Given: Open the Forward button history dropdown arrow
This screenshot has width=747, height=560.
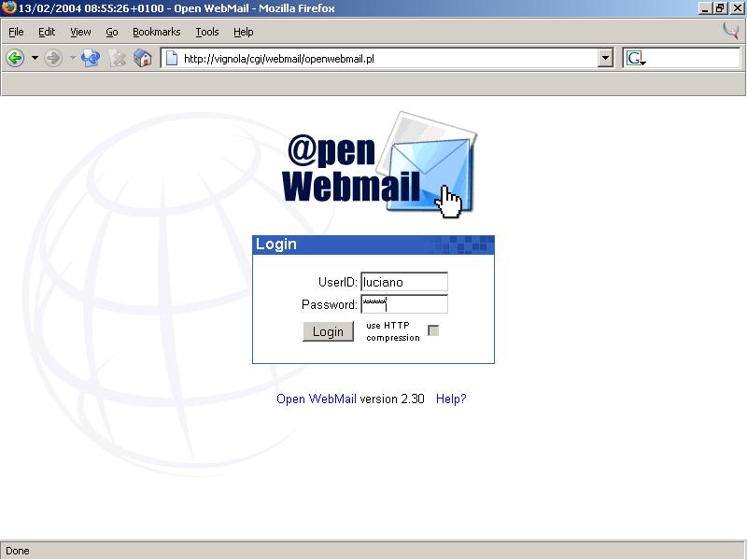Looking at the screenshot, I should (72, 58).
